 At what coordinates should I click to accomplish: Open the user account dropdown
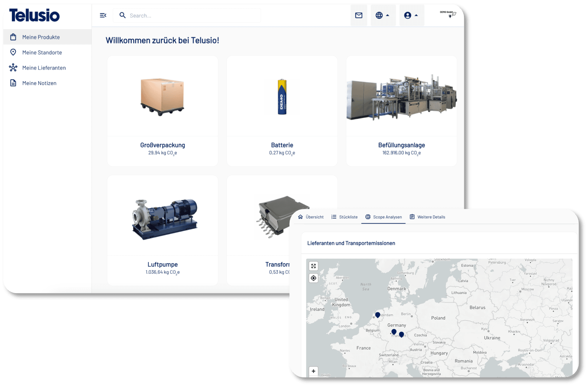411,15
